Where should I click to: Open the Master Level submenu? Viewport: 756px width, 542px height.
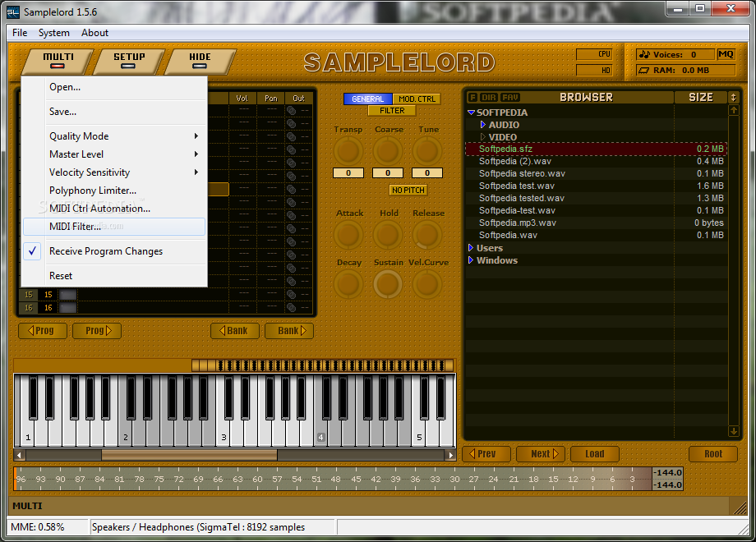tap(113, 154)
